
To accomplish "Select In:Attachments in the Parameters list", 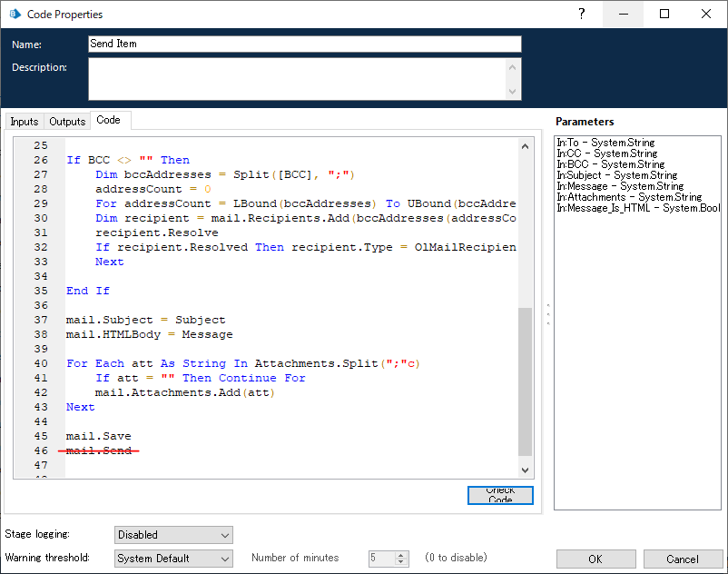I will click(x=629, y=197).
